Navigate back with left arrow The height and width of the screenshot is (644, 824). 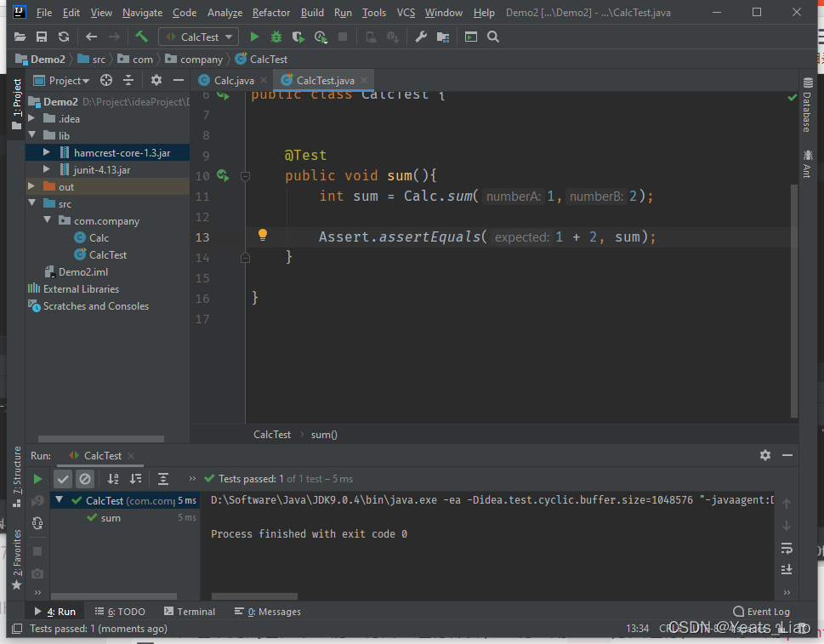point(92,37)
